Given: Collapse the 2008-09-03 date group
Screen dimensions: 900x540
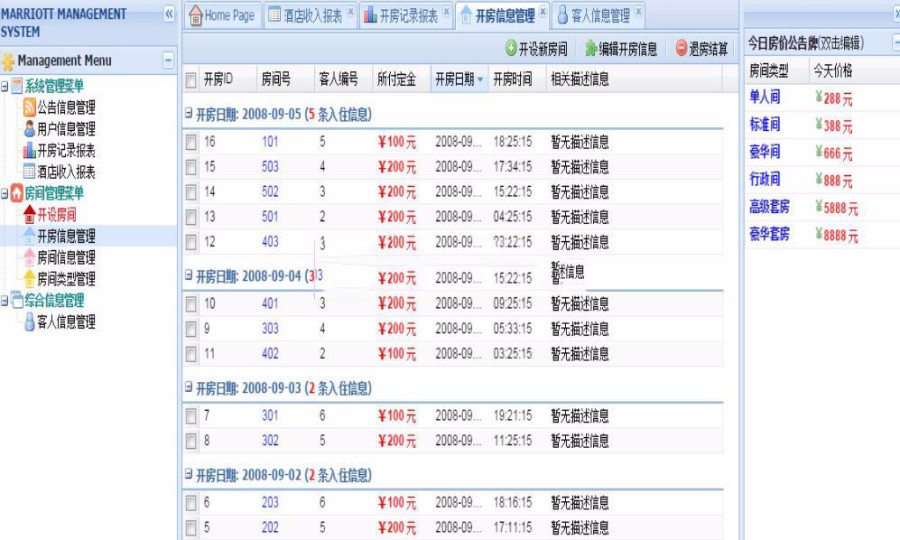Looking at the screenshot, I should tap(188, 387).
